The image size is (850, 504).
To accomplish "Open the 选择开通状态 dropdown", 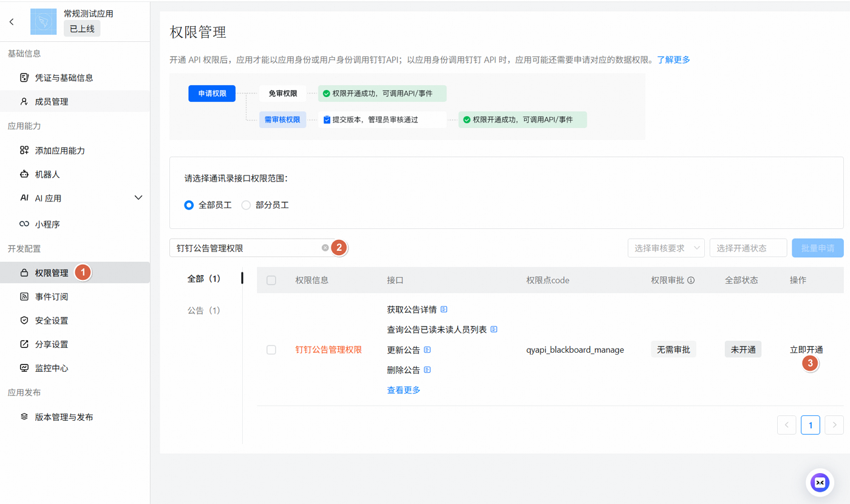I will pyautogui.click(x=748, y=248).
